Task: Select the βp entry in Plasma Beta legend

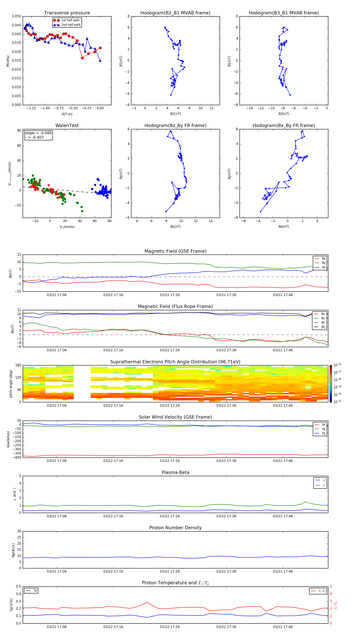Action: [320, 480]
